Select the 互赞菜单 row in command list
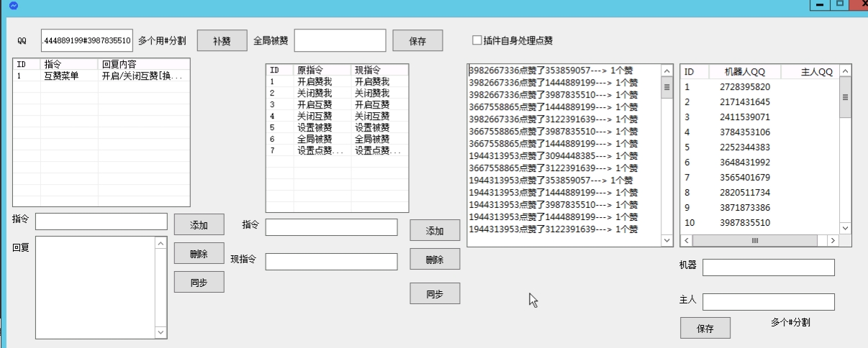 coord(101,75)
